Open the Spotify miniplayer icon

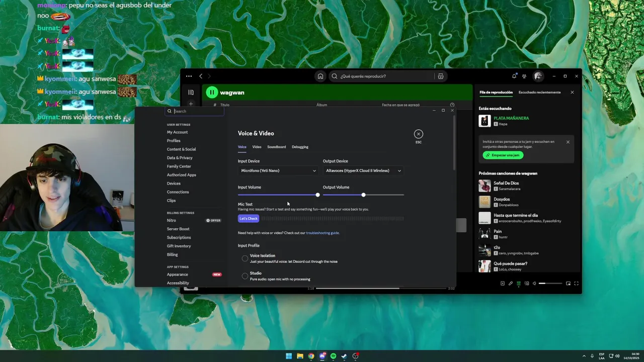pyautogui.click(x=569, y=284)
